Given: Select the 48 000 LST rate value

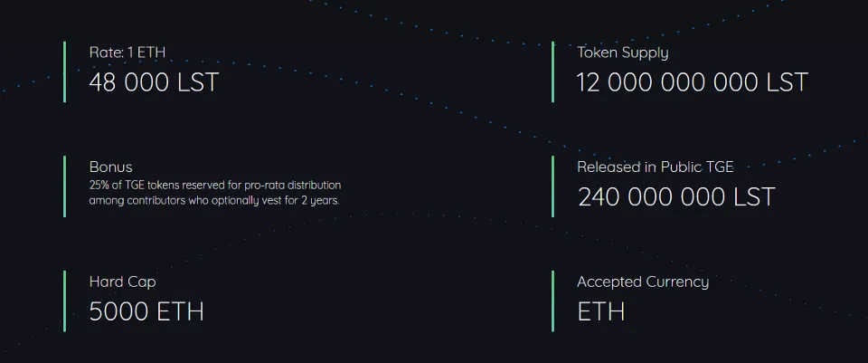Looking at the screenshot, I should click(x=154, y=82).
